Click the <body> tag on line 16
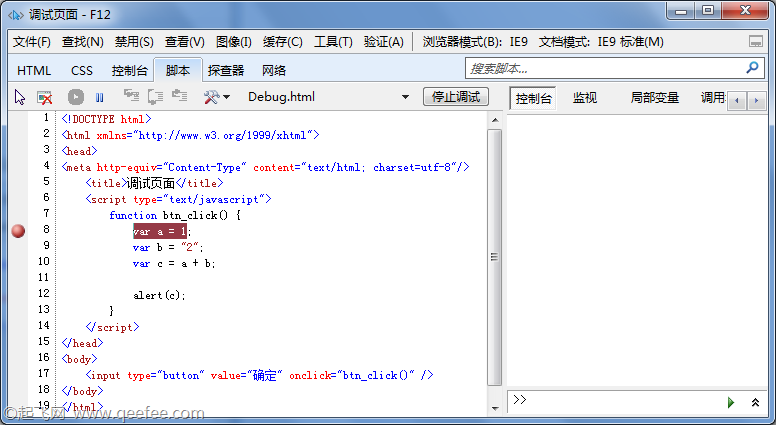The height and width of the screenshot is (425, 776). click(x=80, y=359)
